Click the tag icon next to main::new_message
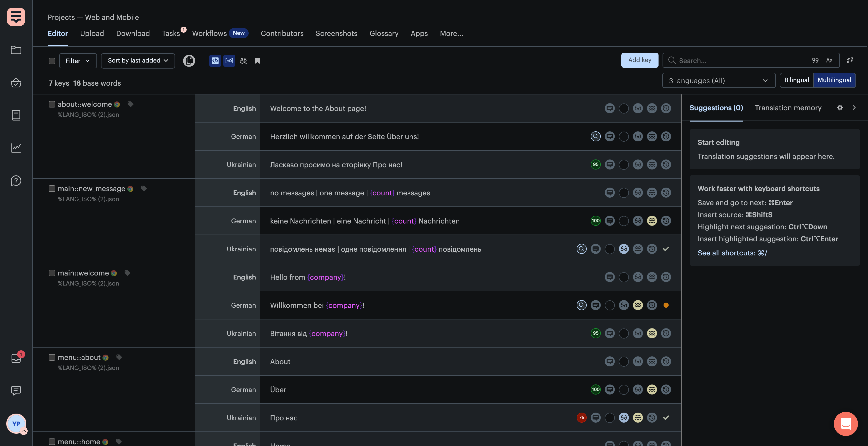 [144, 189]
